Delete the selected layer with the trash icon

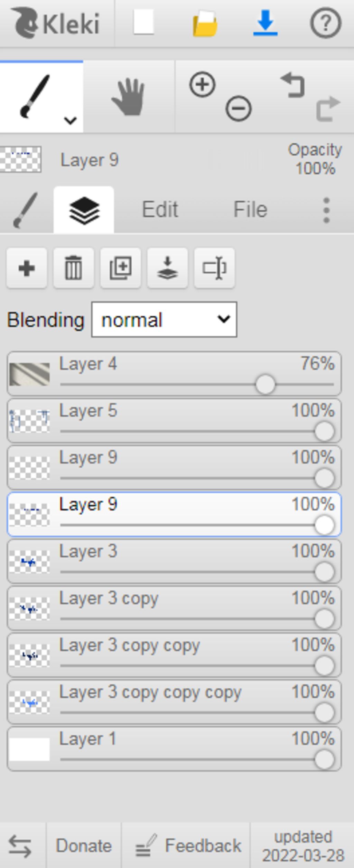point(74,268)
